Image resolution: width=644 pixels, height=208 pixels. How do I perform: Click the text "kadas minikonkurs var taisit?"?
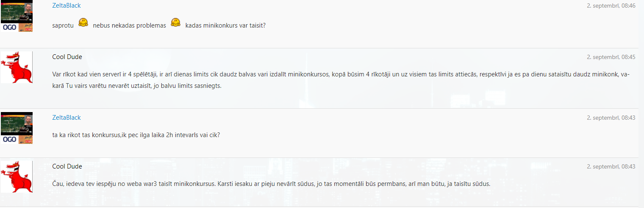pyautogui.click(x=225, y=25)
